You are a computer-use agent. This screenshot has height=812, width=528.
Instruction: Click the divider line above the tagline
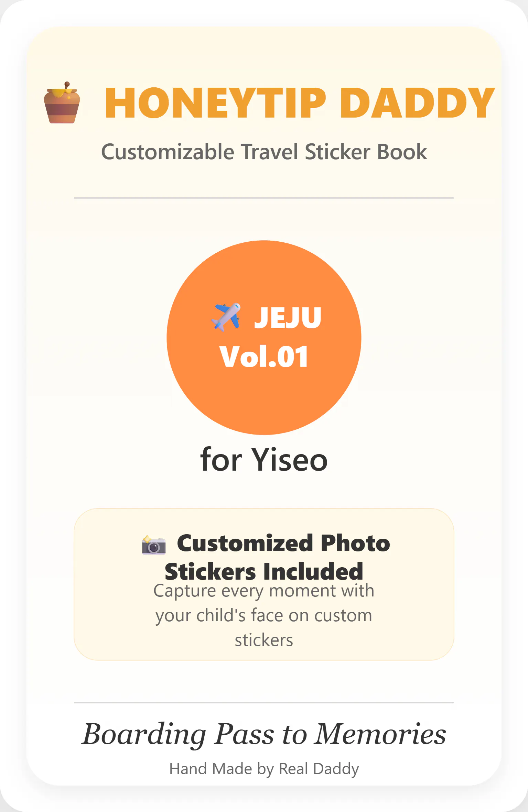[264, 703]
